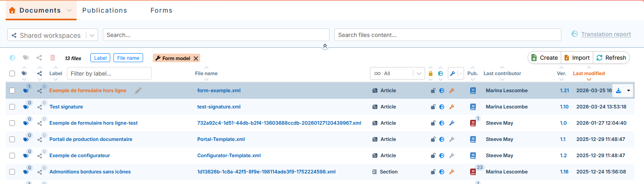The height and width of the screenshot is (184, 644).
Task: Check the box for Portail de production documentaire
Action: point(12,139)
